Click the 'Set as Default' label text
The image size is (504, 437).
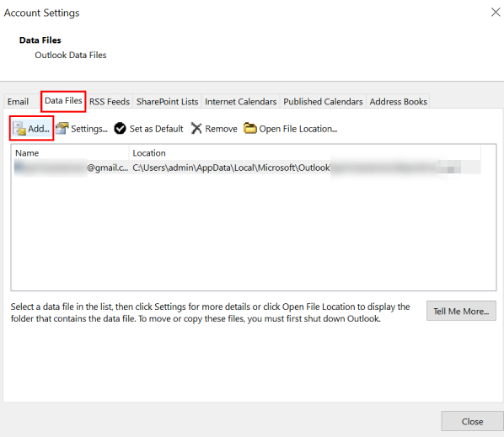coord(156,129)
